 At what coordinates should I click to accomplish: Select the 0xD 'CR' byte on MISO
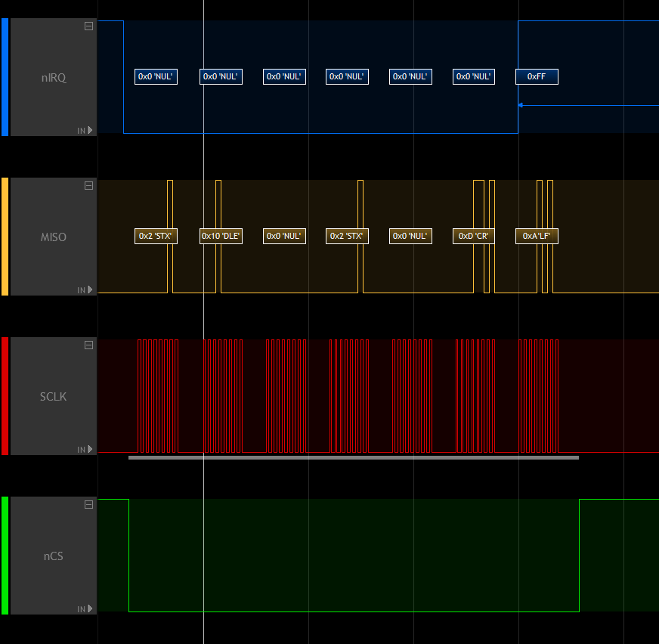tap(473, 236)
